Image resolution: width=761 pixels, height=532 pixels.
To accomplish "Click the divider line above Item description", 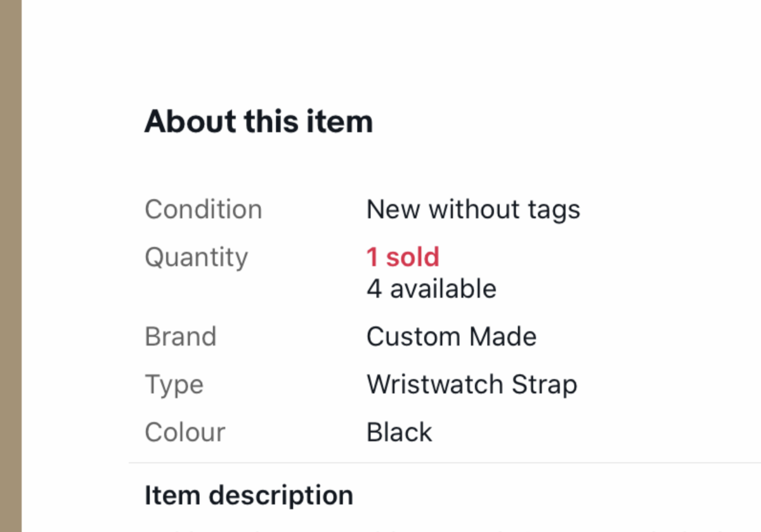I will (444, 463).
